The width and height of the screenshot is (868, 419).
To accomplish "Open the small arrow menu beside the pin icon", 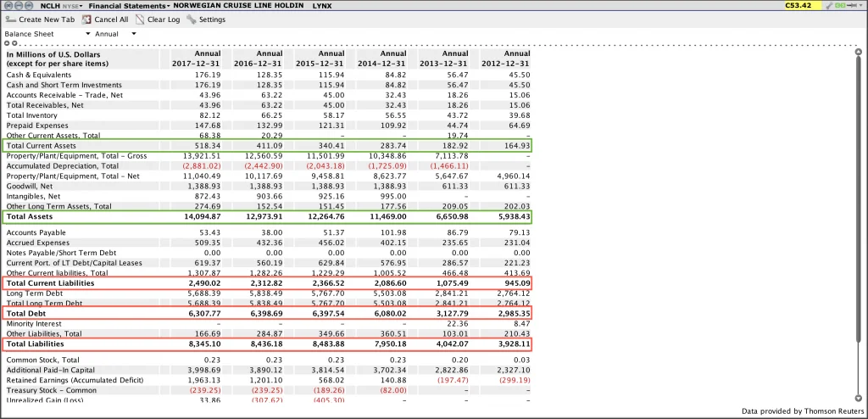I will pos(861,6).
